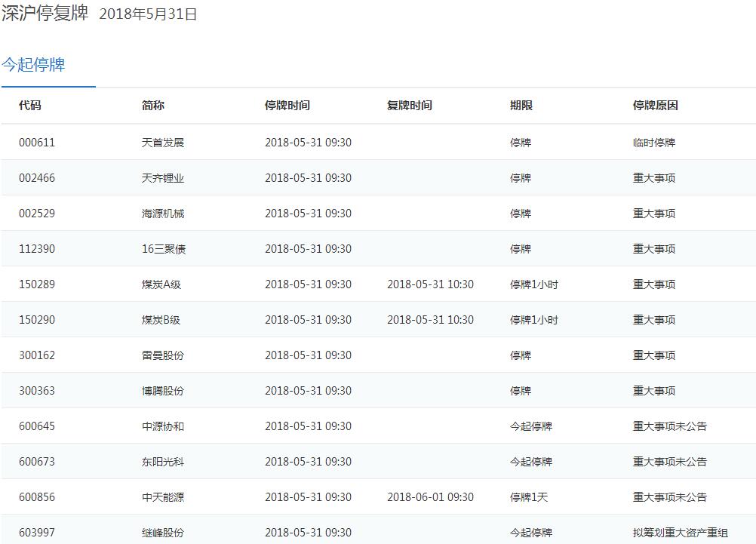Click the 停牌原因 column header
Screen dimensions: 756x544
[x=655, y=106]
